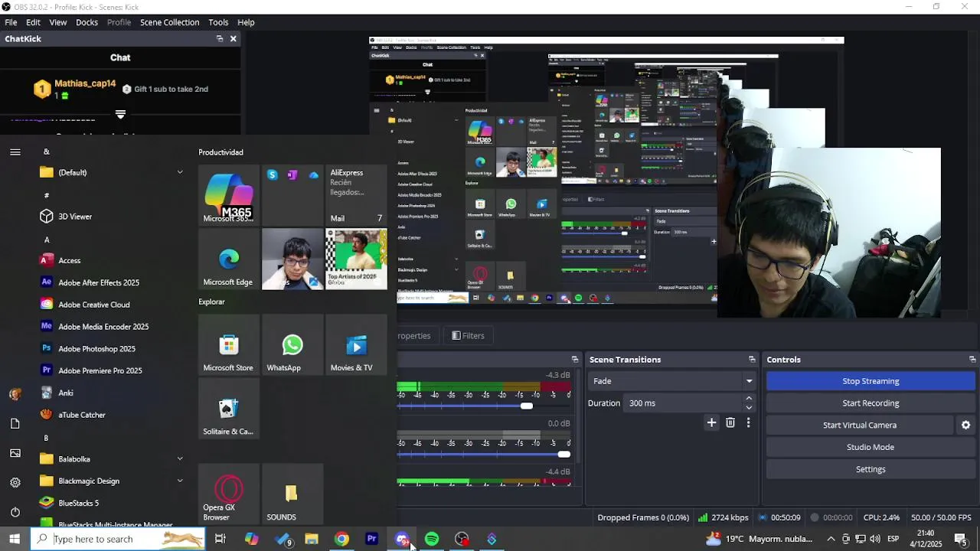Viewport: 980px width, 551px height.
Task: Open the Mail tile showing AliExpress
Action: point(356,195)
